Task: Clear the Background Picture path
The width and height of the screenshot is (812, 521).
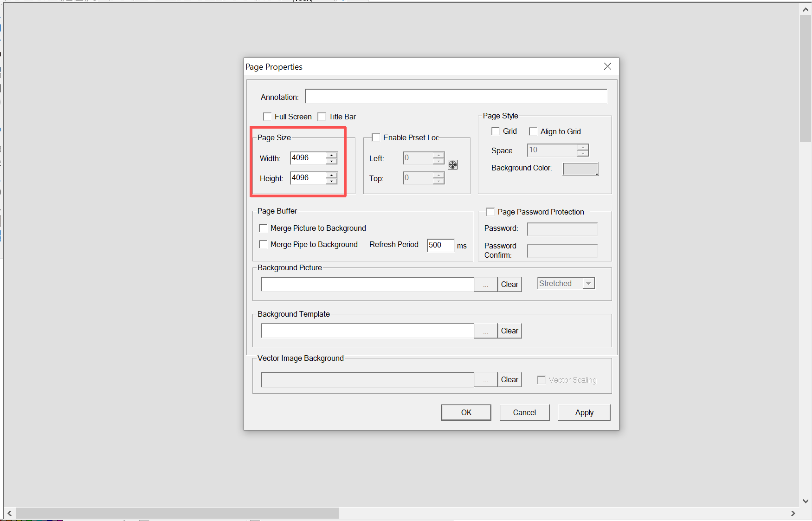Action: pyautogui.click(x=509, y=285)
